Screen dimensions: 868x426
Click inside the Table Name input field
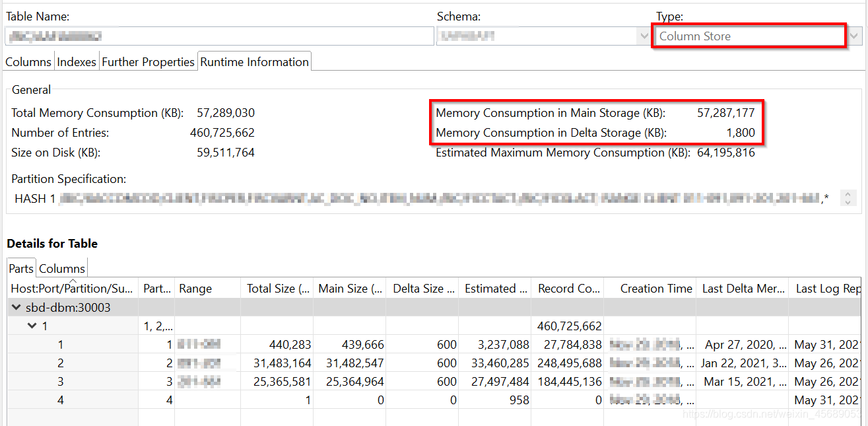click(x=218, y=36)
